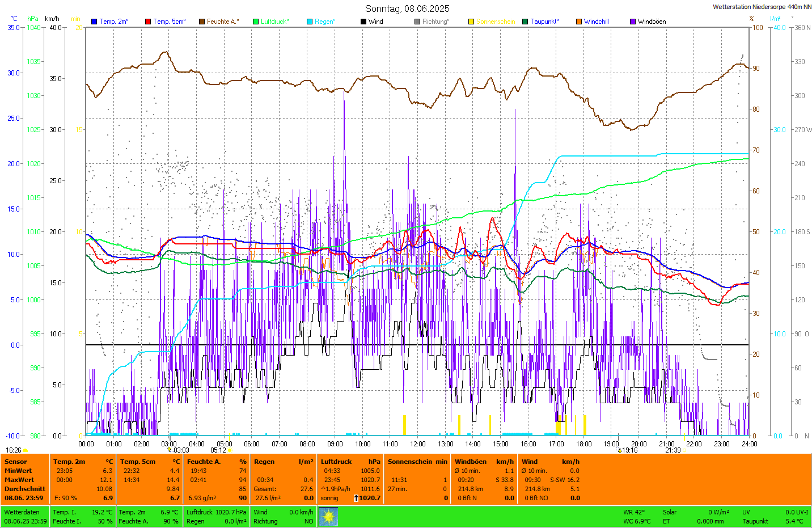Click the date title Sonntag, 08.06.2025
Image resolution: width=812 pixels, height=528 pixels.
(407, 9)
